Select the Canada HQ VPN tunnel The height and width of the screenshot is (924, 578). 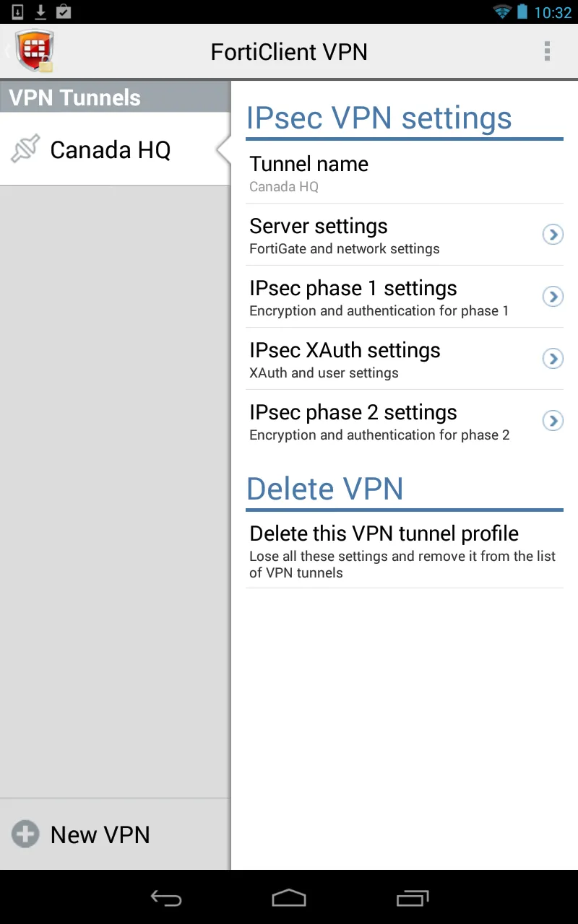tap(110, 149)
